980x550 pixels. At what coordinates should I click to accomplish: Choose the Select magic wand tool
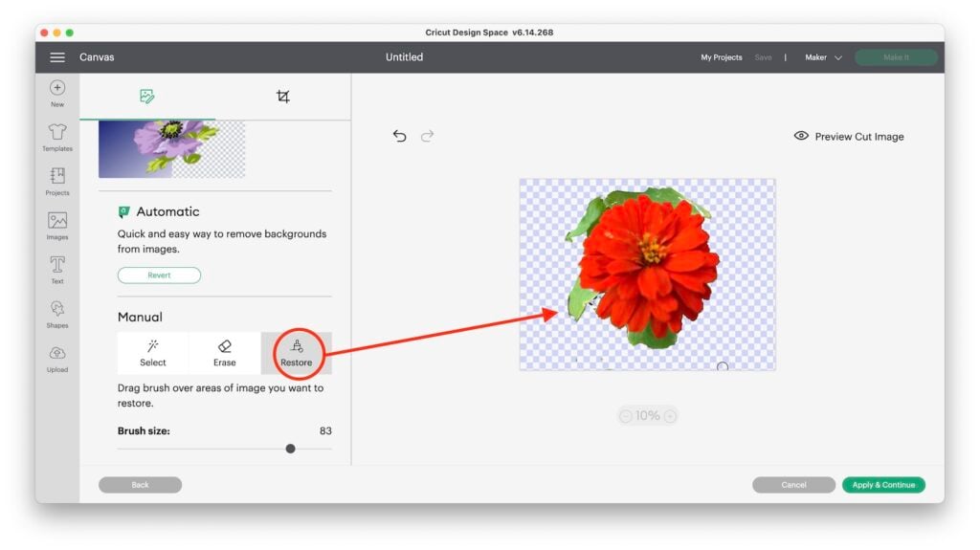point(152,353)
